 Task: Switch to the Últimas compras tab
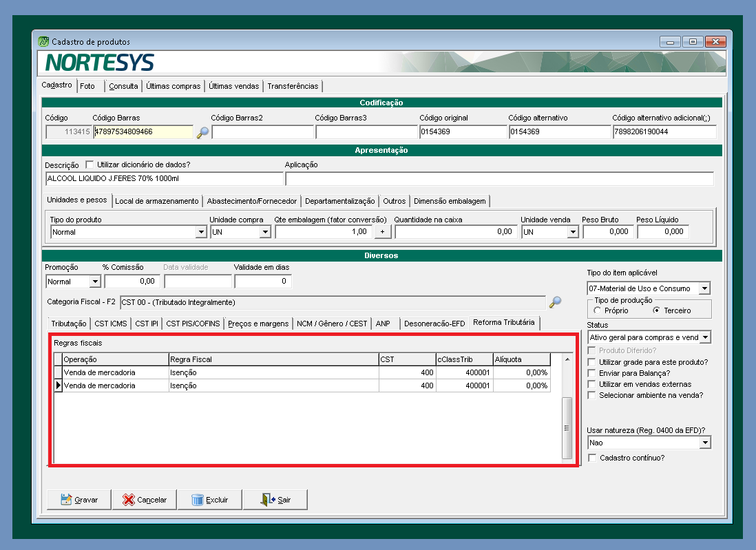tap(174, 87)
